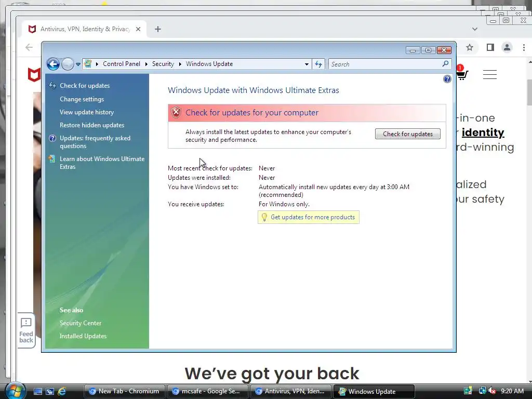Click the browser back arrow in Chromium
This screenshot has width=532, height=399.
(x=29, y=47)
